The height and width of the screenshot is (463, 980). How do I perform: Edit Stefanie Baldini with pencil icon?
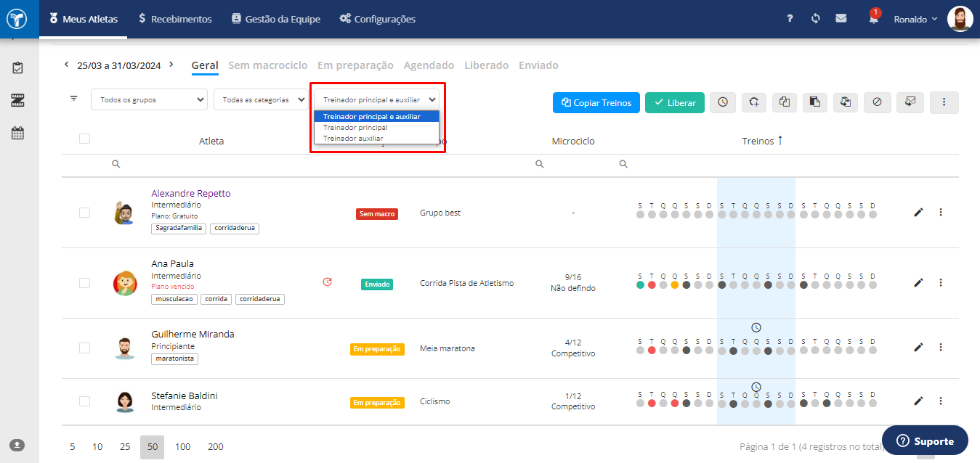[918, 401]
